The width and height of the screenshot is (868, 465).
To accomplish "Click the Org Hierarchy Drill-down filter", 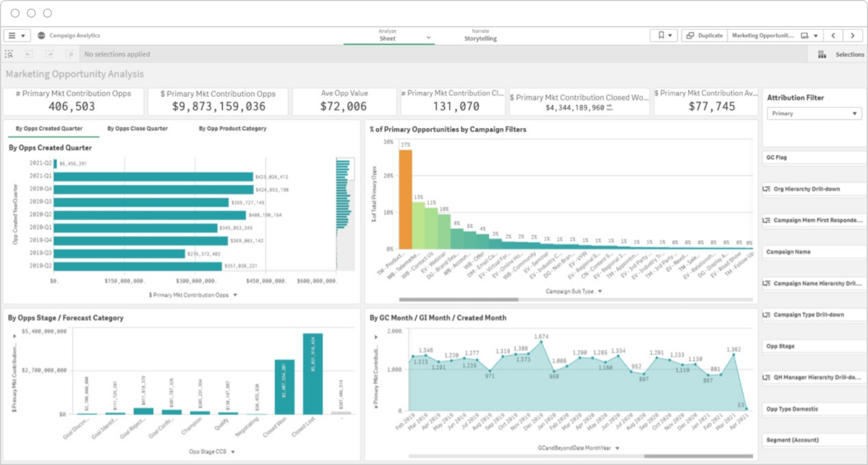I will (x=814, y=189).
